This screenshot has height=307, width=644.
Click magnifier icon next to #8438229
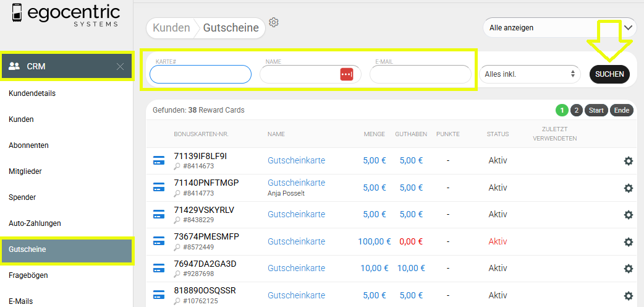click(177, 220)
